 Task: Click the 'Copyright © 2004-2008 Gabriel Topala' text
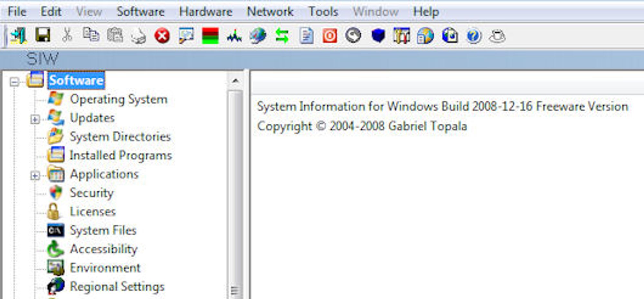click(x=362, y=126)
